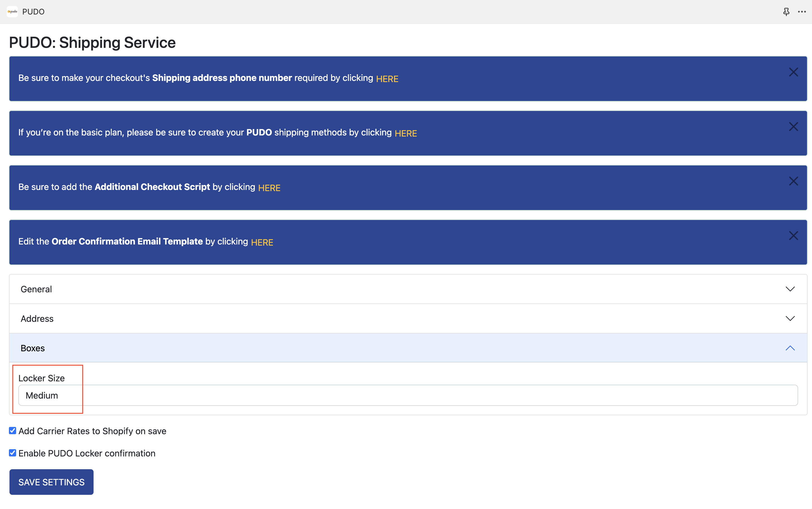Close the Order Confirmation Email Template banner

(793, 236)
